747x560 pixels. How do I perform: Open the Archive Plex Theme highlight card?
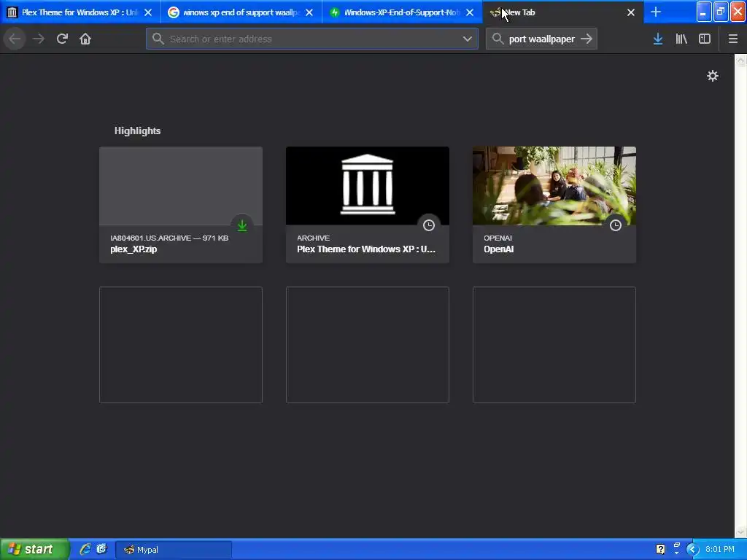click(x=368, y=205)
